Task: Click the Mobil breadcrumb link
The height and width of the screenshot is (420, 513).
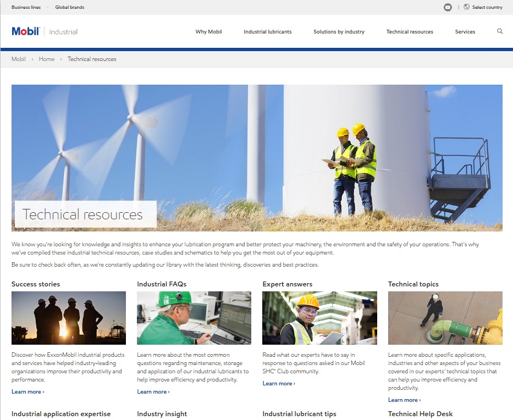Action: tap(19, 59)
